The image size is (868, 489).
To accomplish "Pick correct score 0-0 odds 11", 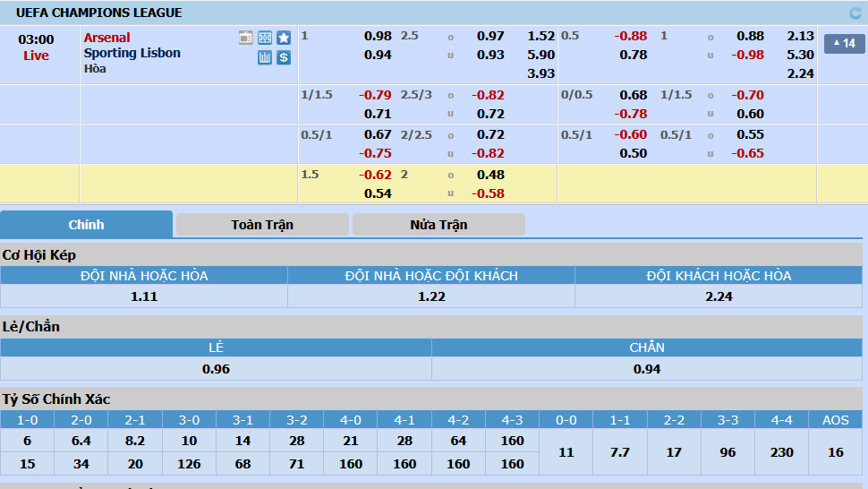I will [x=566, y=452].
